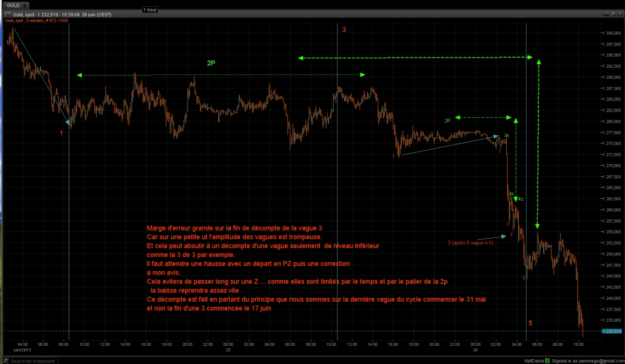Click the magnifier icon in the instrument search
This screenshot has height=364, width=625.
pyautogui.click(x=6, y=361)
